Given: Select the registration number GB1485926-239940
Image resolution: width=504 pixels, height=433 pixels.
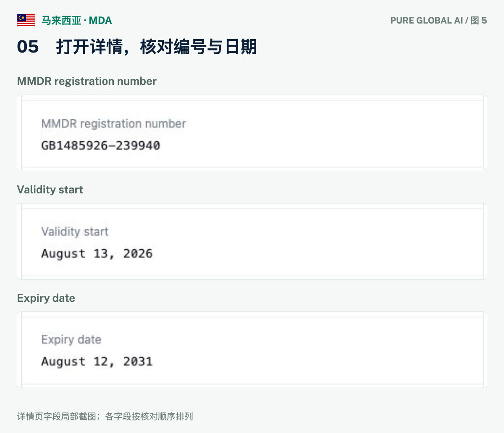Looking at the screenshot, I should click(x=101, y=145).
